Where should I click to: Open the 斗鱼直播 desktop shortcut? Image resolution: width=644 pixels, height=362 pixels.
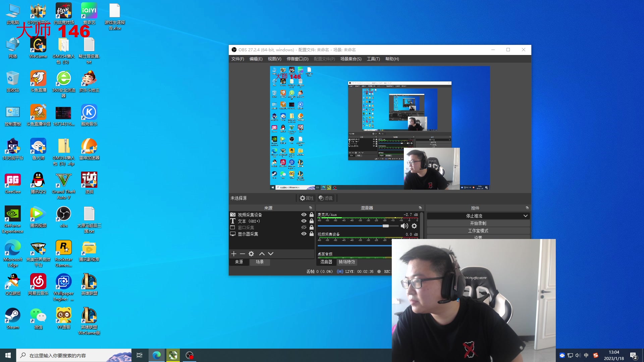[x=38, y=81]
